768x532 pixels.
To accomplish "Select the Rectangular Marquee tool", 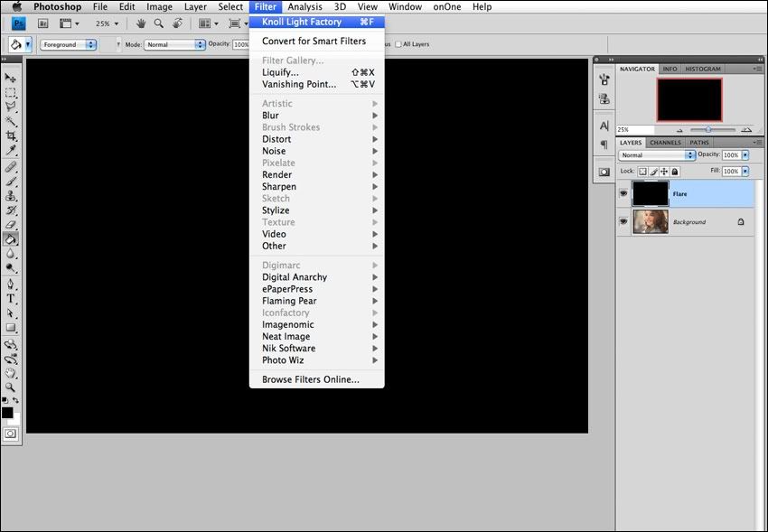I will click(10, 92).
